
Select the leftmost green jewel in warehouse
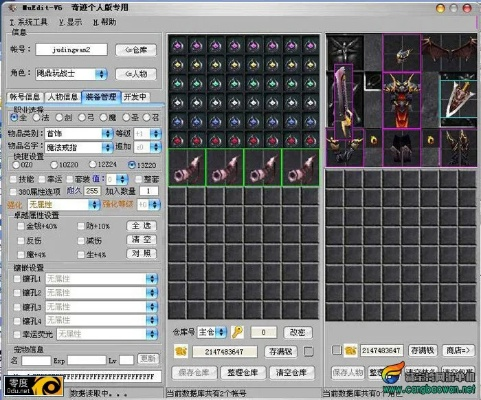pyautogui.click(x=177, y=83)
